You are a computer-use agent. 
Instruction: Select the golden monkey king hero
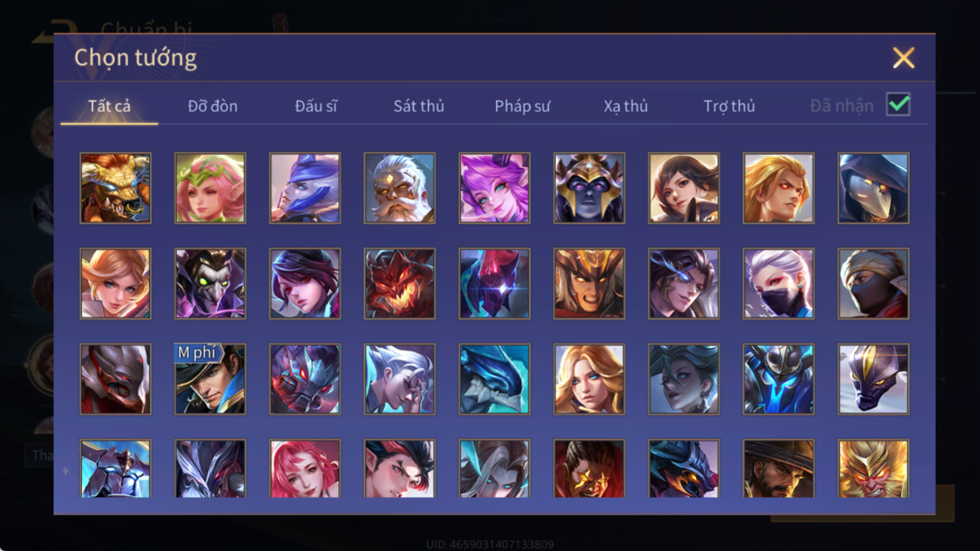[x=874, y=468]
